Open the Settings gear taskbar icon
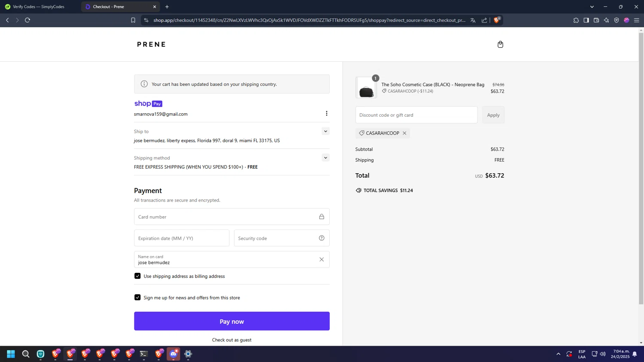This screenshot has height=362, width=644. pos(188,354)
